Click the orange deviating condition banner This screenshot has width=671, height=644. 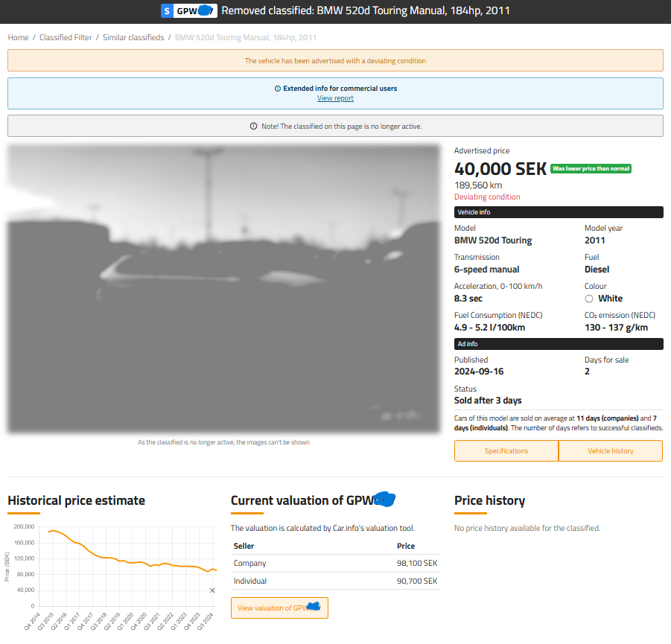[x=335, y=61]
